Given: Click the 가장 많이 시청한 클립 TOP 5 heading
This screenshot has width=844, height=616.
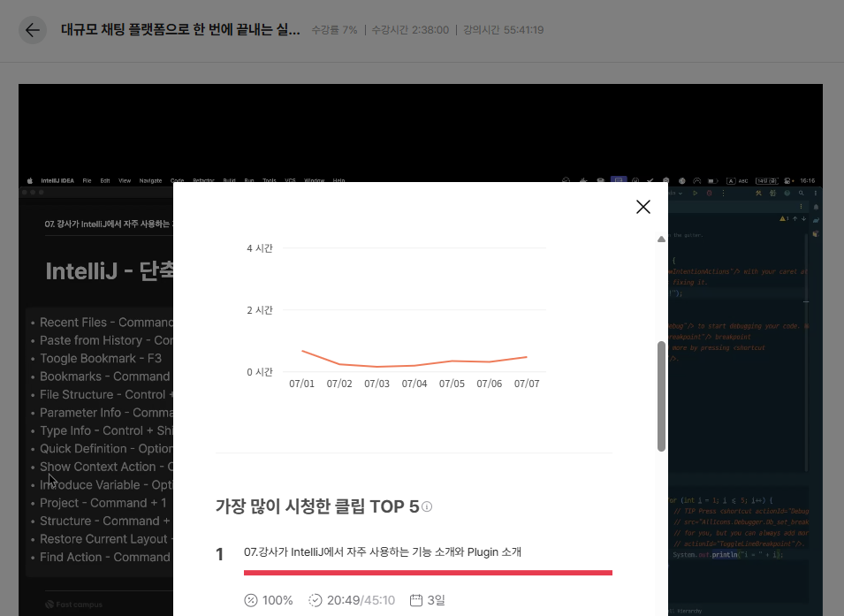Looking at the screenshot, I should [317, 506].
